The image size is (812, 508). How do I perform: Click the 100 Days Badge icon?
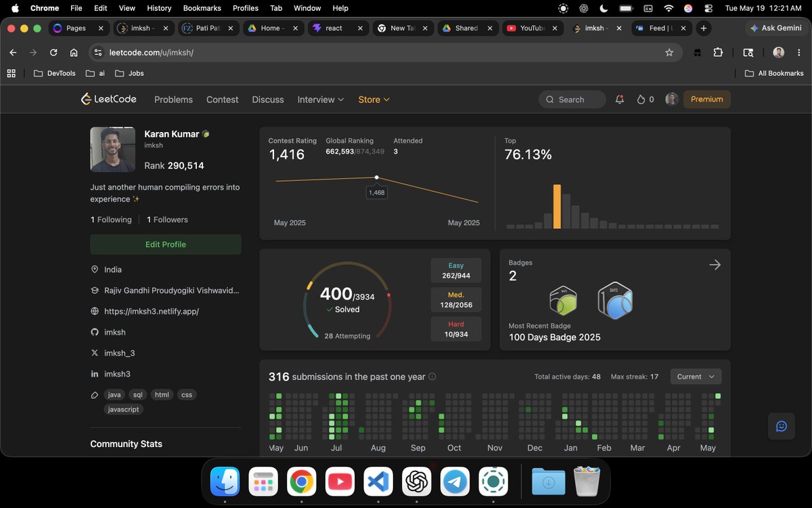[x=615, y=300]
